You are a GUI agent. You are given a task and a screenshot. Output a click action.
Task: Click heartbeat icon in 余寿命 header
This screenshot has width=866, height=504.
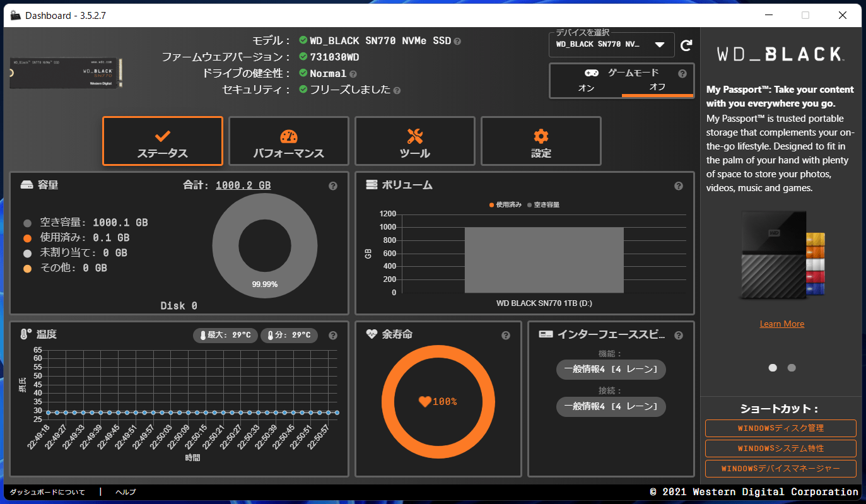[x=372, y=334]
